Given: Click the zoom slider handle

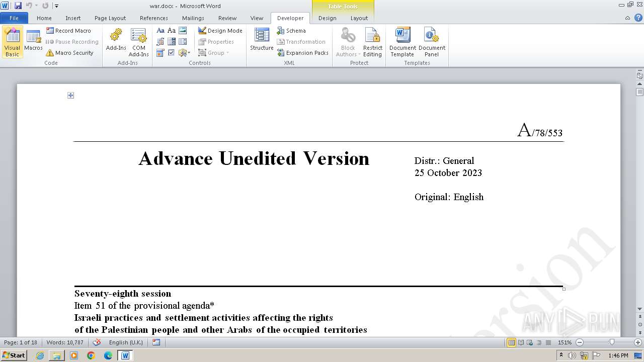Looking at the screenshot, I should pyautogui.click(x=612, y=342).
